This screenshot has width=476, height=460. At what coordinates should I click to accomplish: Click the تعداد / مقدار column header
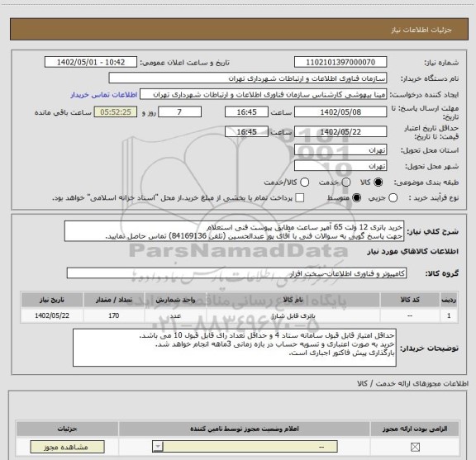(x=114, y=300)
